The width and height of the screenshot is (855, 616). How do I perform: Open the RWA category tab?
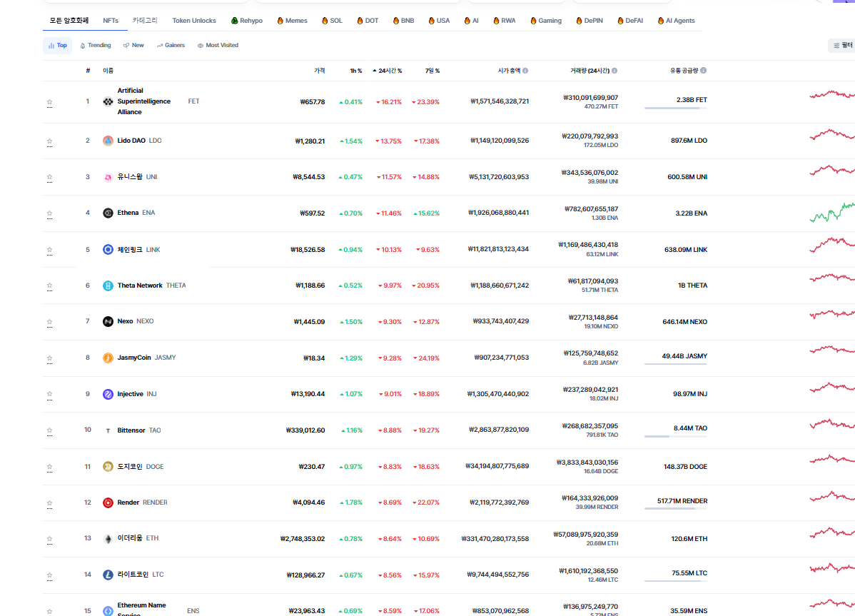505,21
